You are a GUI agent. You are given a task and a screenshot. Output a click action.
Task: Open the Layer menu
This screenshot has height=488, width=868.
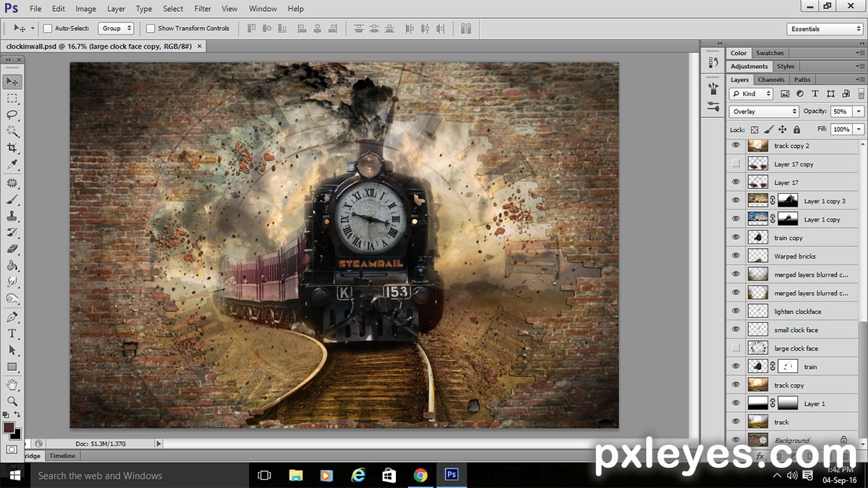[x=116, y=8]
